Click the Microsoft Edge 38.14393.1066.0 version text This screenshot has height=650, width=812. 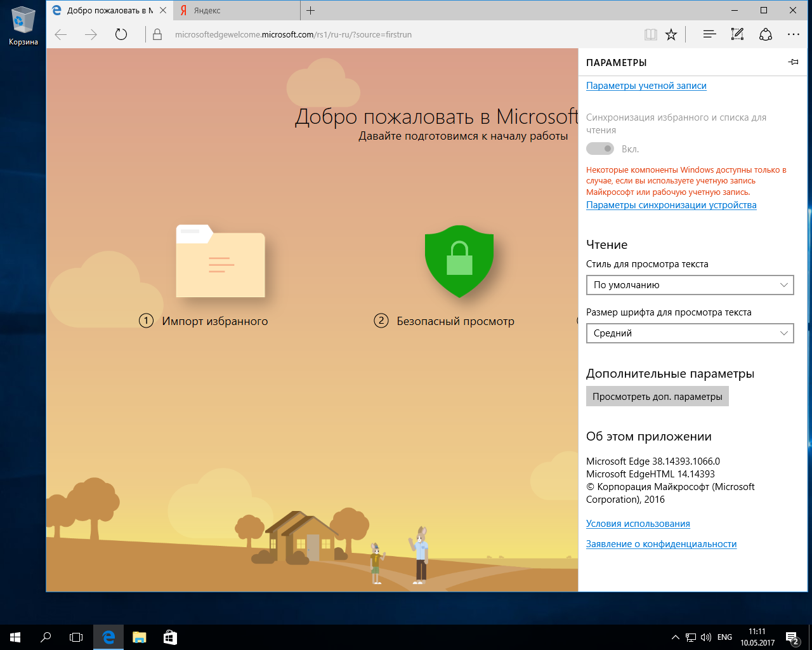tap(653, 461)
